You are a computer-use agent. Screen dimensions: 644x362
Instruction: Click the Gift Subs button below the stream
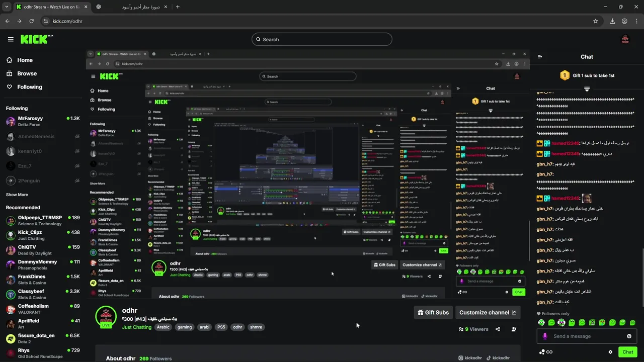pyautogui.click(x=433, y=312)
